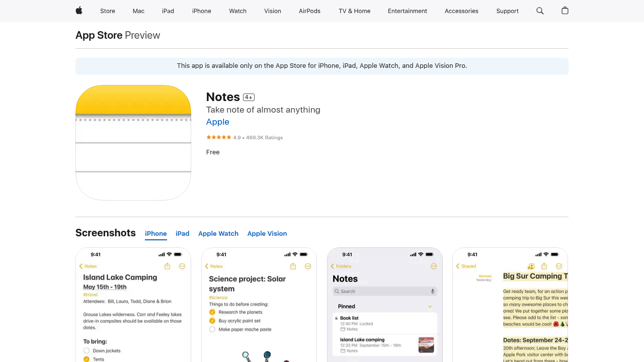Go back via the Folders chevron

click(332, 266)
